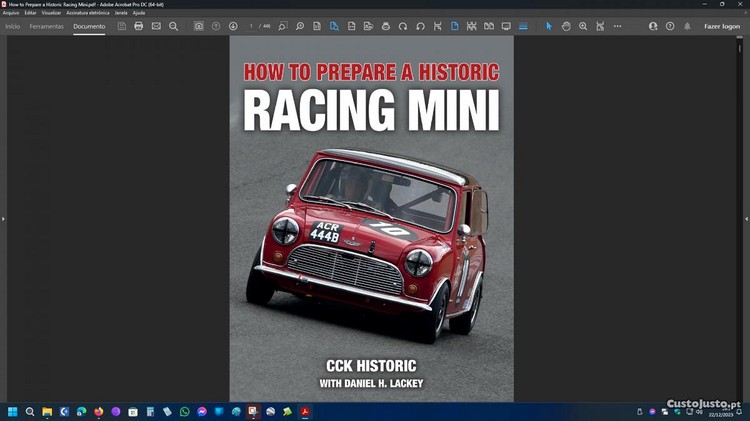750x421 pixels.
Task: Toggle the read mode monitor icon
Action: [506, 26]
